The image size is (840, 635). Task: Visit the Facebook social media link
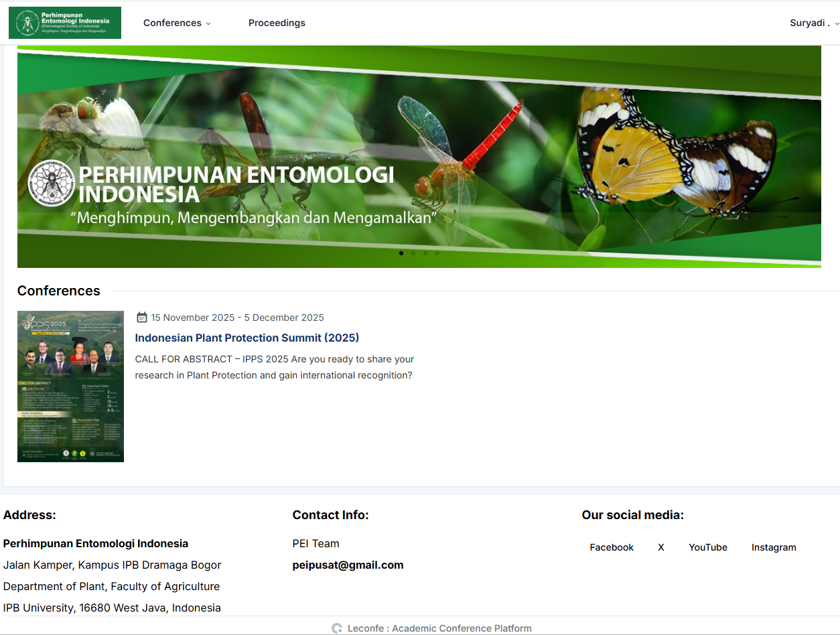tap(612, 547)
